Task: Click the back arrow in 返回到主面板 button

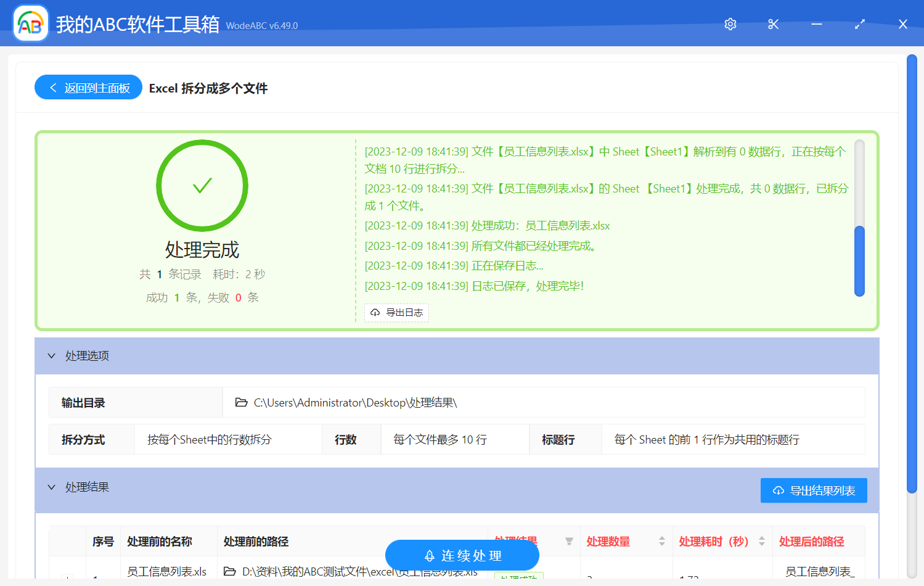Action: point(52,87)
